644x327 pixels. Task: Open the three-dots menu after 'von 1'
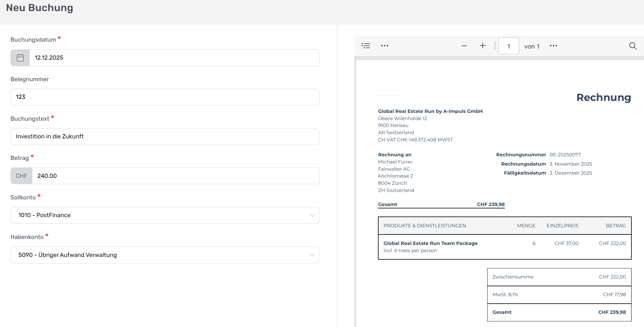(x=553, y=46)
